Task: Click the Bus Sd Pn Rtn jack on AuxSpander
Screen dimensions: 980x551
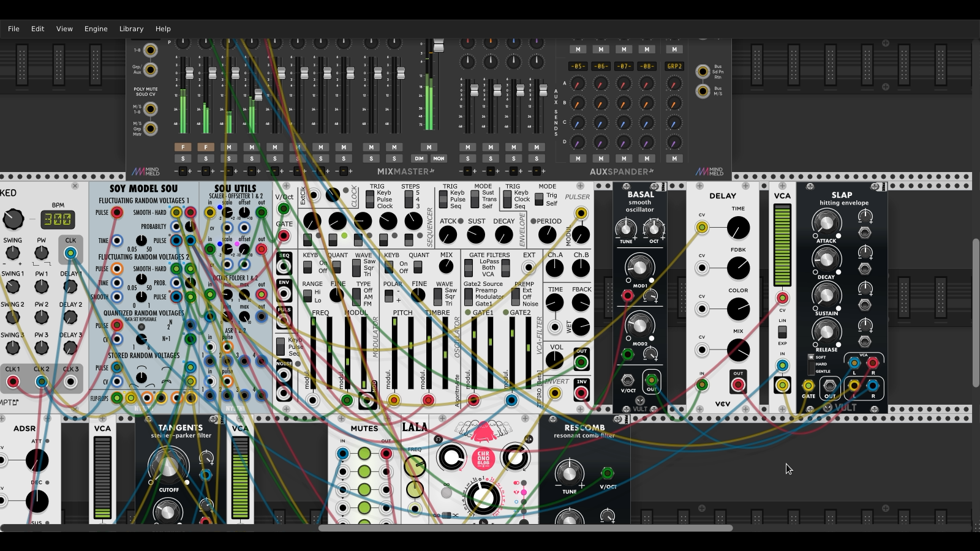Action: 703,72
